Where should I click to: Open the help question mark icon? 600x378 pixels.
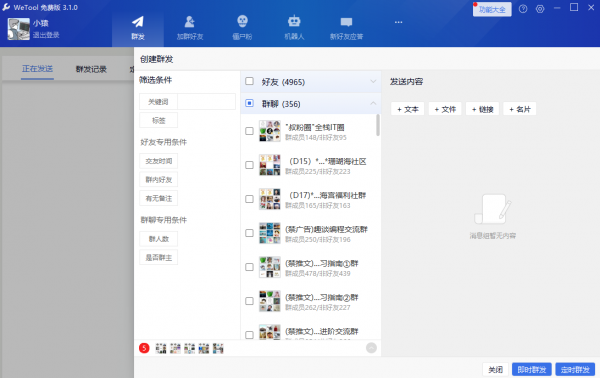(x=523, y=9)
